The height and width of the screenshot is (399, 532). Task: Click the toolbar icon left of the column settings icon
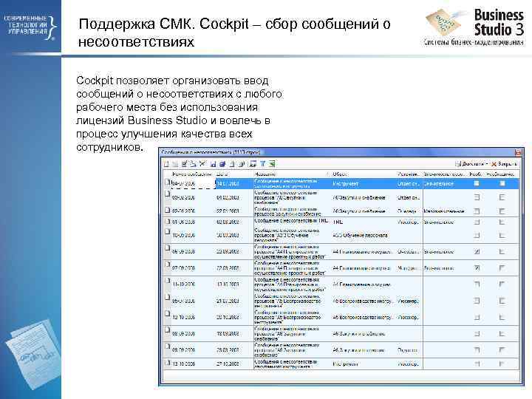(x=242, y=164)
